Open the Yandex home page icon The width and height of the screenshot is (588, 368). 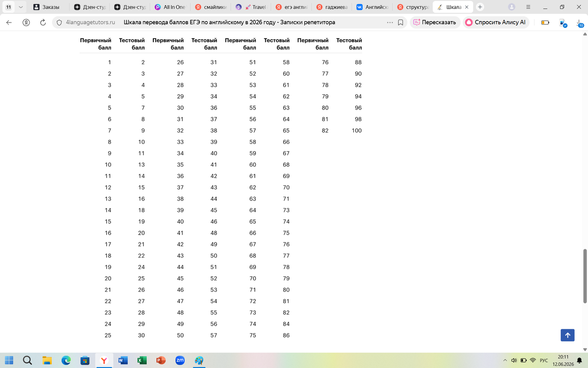26,22
